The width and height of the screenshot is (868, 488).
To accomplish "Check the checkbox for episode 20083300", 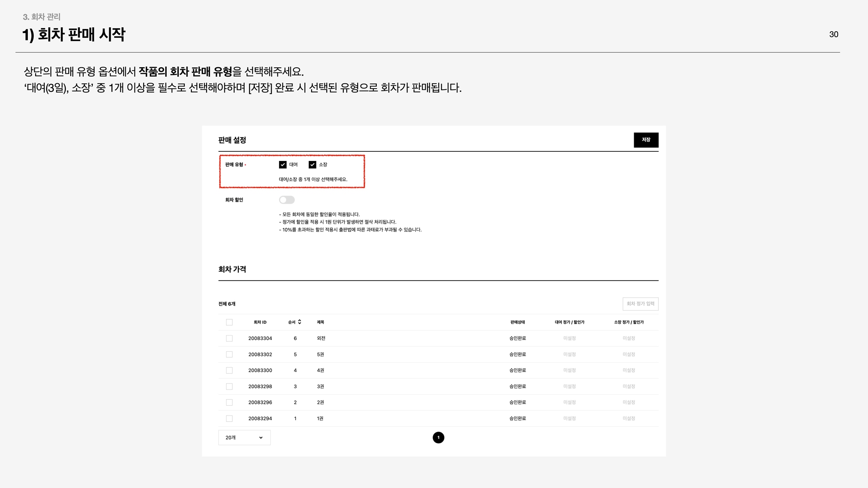I will pyautogui.click(x=229, y=370).
